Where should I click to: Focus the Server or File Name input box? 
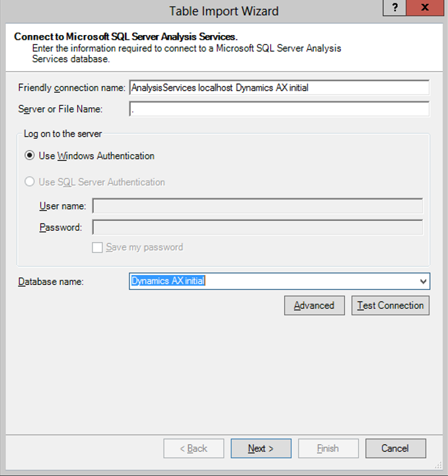point(280,109)
